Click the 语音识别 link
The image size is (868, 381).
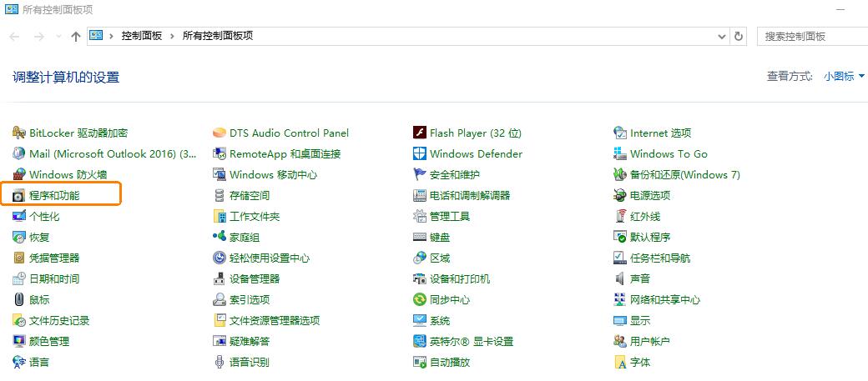[250, 362]
